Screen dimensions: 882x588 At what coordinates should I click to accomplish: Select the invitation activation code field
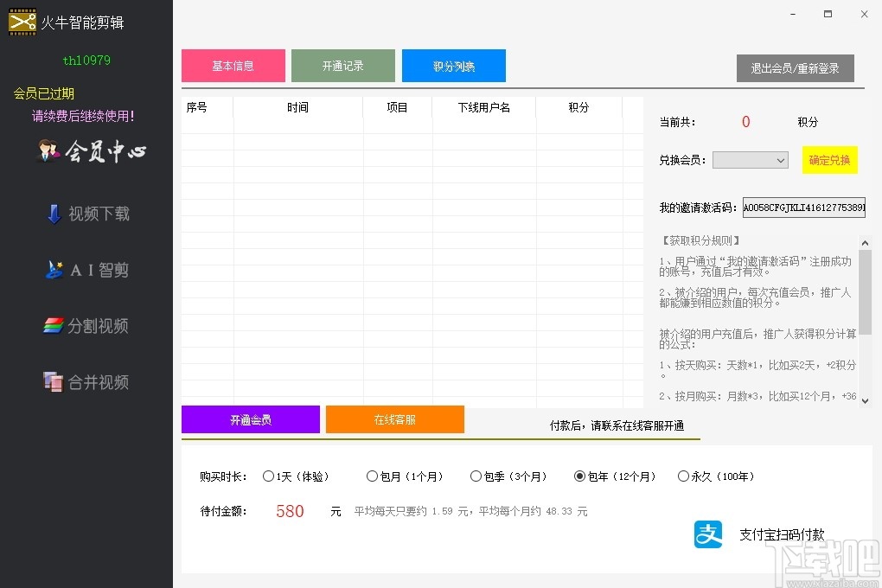[804, 208]
